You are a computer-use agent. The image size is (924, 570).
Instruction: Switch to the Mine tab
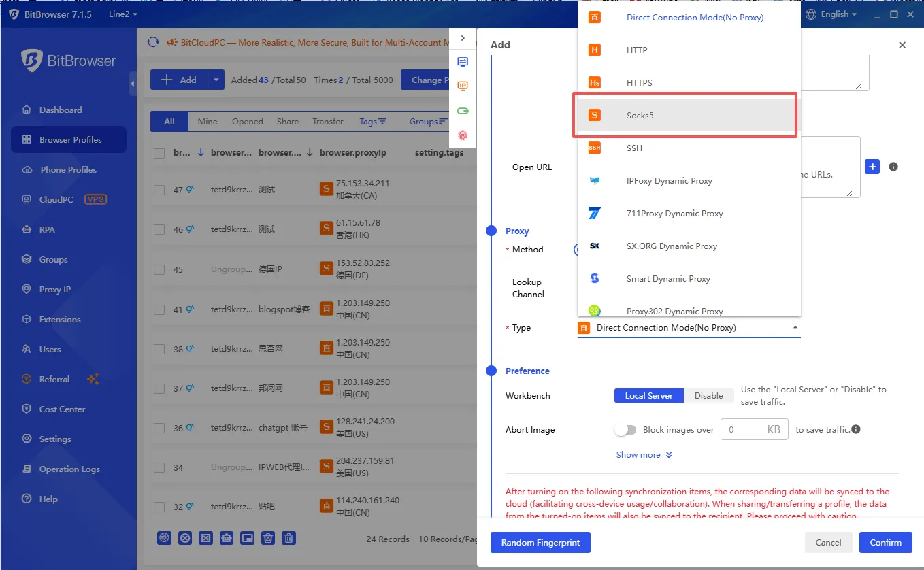(208, 122)
